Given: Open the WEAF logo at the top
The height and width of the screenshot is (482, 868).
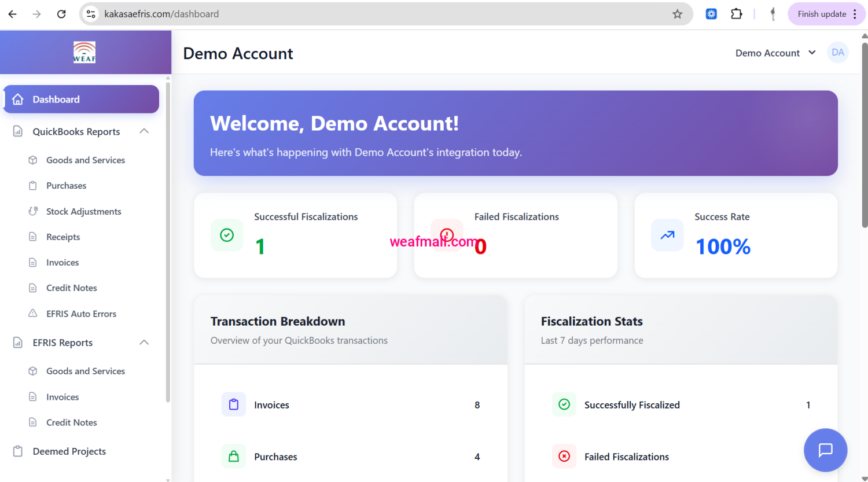Looking at the screenshot, I should tap(84, 51).
